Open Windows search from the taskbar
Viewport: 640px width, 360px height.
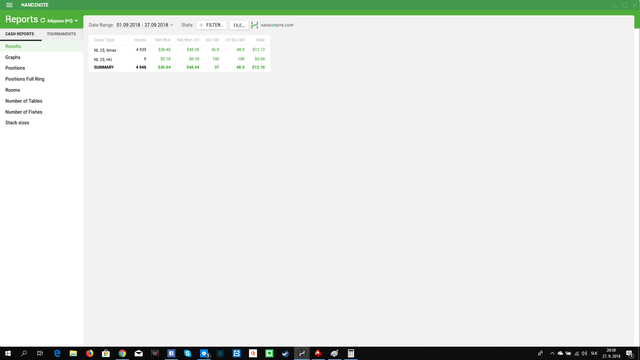24,353
